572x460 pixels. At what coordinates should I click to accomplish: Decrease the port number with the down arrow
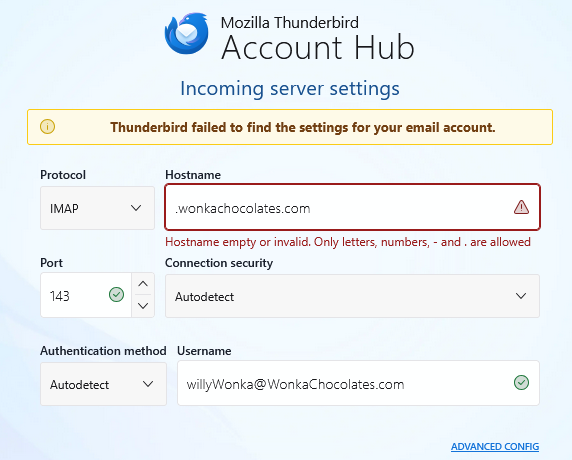(143, 306)
